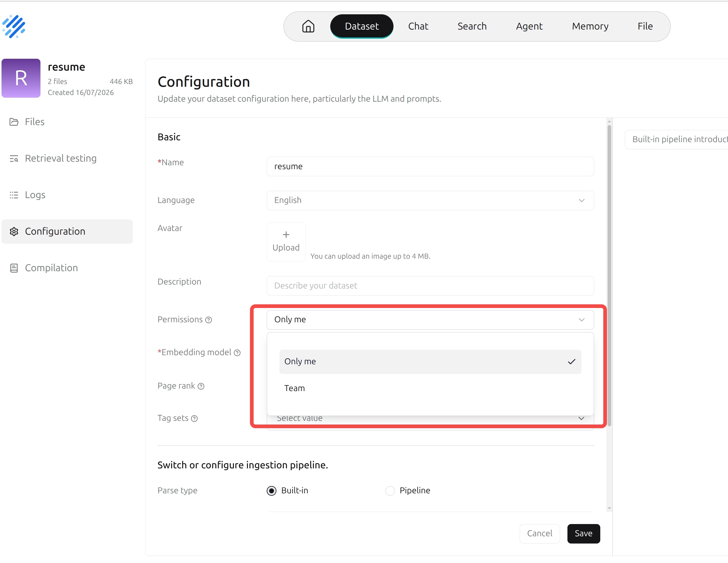
Task: Click the Built-in pipeline introduction box
Action: pyautogui.click(x=676, y=139)
